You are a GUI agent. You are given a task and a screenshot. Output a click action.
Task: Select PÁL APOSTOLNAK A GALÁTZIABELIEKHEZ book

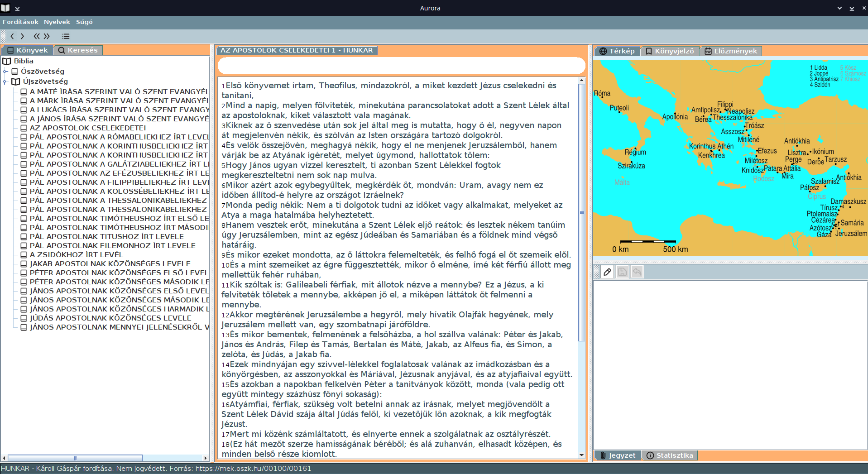[120, 164]
